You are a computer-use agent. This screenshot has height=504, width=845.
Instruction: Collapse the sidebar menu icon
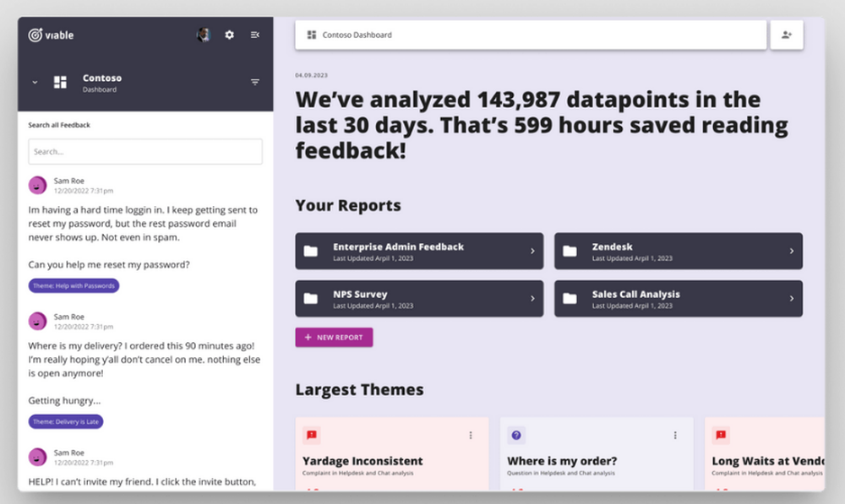[x=255, y=35]
